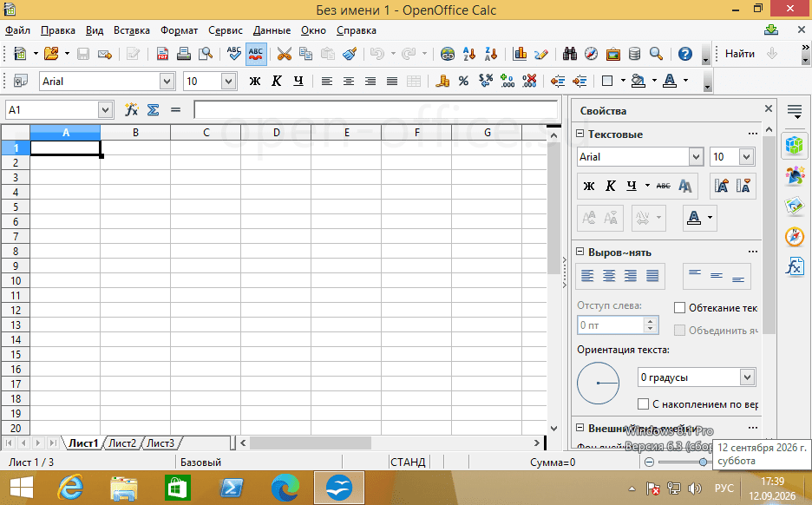Close the Свойства sidebar panel
Viewport: 812px width, 505px height.
pyautogui.click(x=769, y=108)
